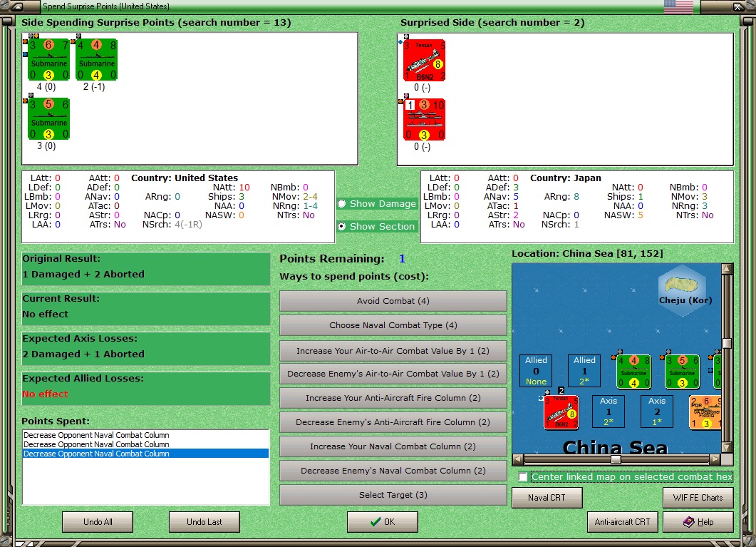Click the Cheju (Kor) island hex
Screen dimensions: 756x547
pyautogui.click(x=682, y=290)
